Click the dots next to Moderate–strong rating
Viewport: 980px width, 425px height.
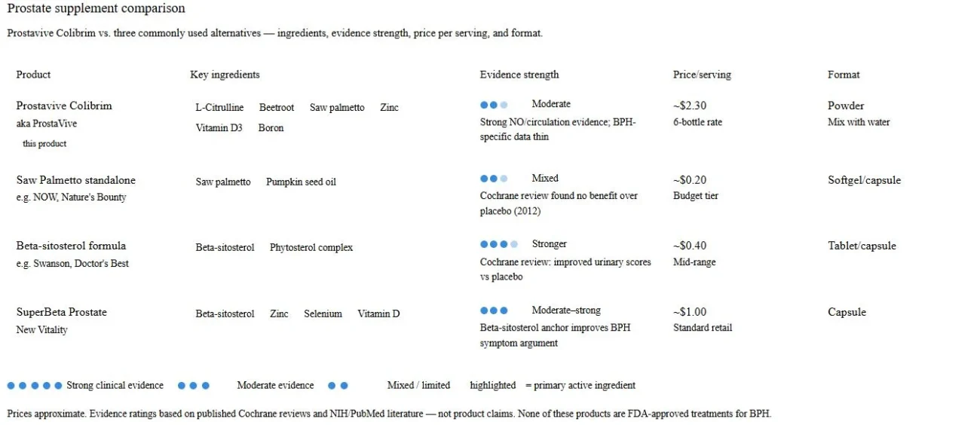494,310
